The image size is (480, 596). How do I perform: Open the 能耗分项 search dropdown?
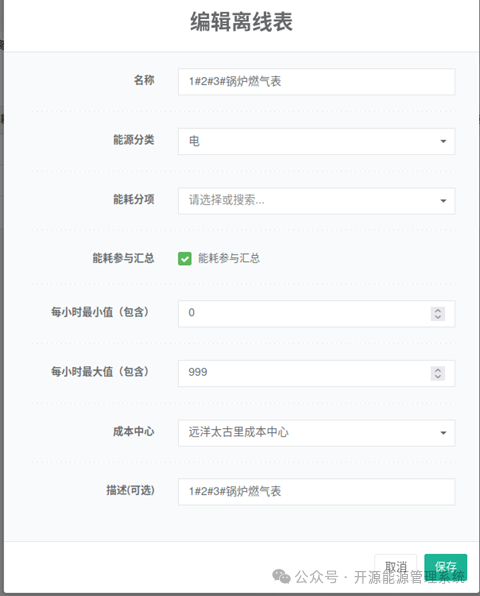pos(316,201)
